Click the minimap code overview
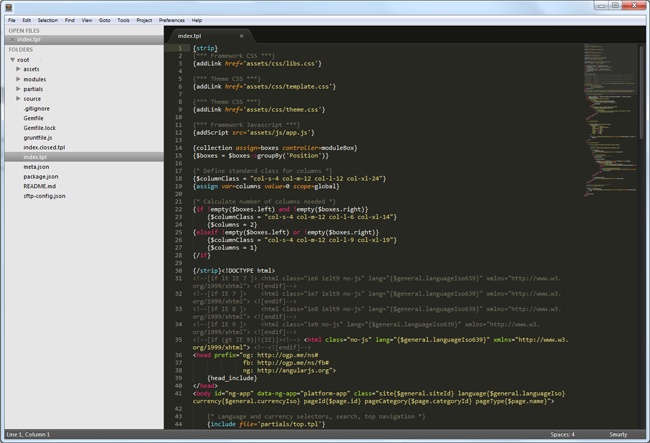Viewport: 650px width, 443px height. (x=610, y=120)
